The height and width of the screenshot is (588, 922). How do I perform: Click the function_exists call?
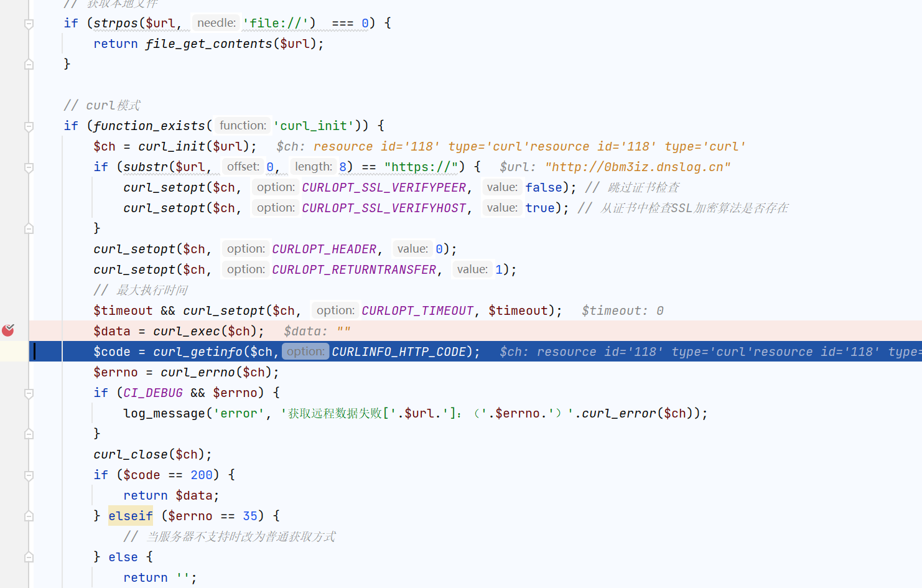click(x=149, y=126)
